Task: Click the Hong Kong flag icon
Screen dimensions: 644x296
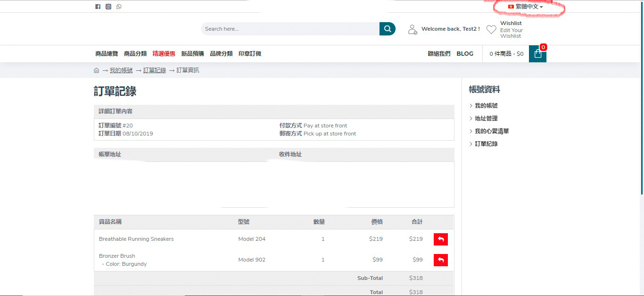Action: tap(511, 7)
